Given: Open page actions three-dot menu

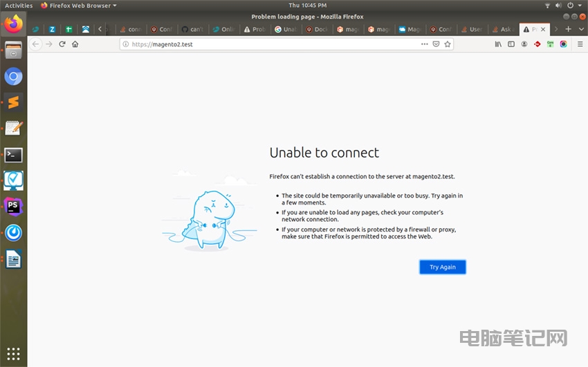Looking at the screenshot, I should pos(425,44).
